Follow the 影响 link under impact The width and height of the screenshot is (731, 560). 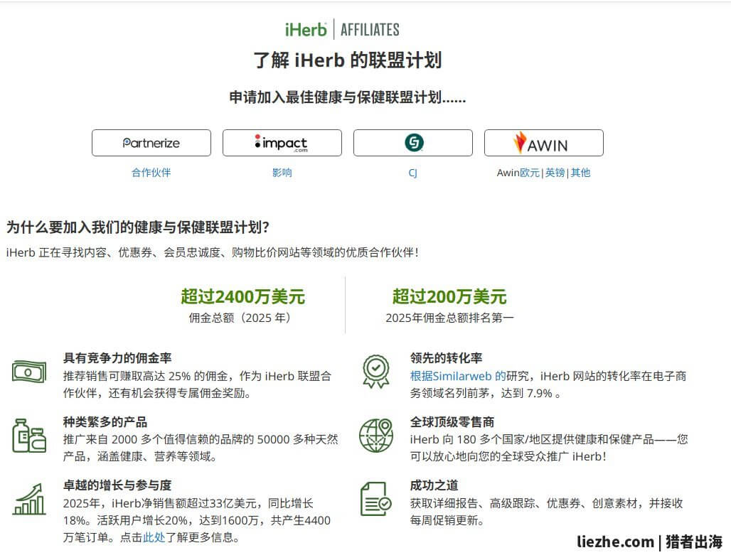[282, 173]
